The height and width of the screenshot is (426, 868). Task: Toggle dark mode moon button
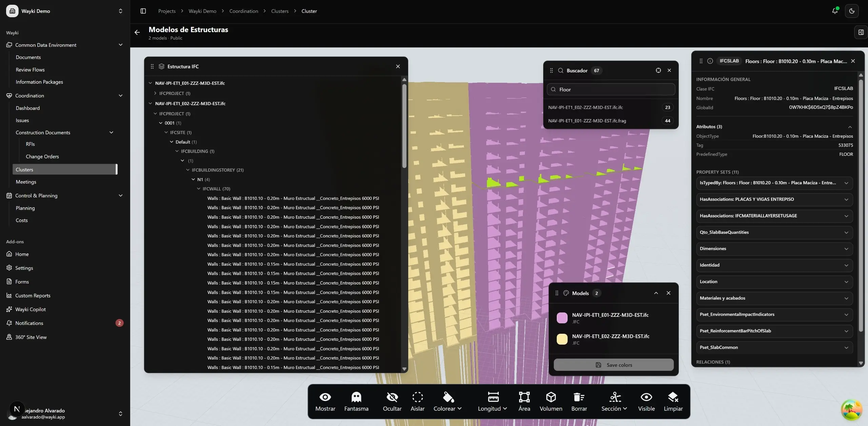coord(852,11)
